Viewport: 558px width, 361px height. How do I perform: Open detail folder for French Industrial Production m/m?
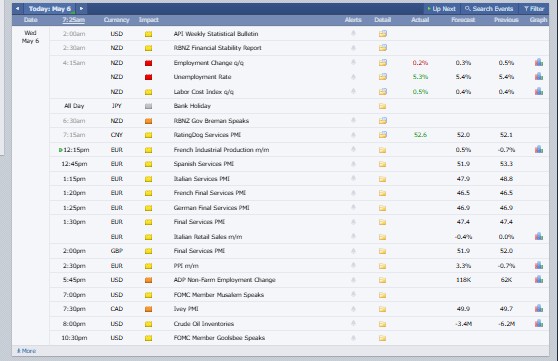point(383,150)
